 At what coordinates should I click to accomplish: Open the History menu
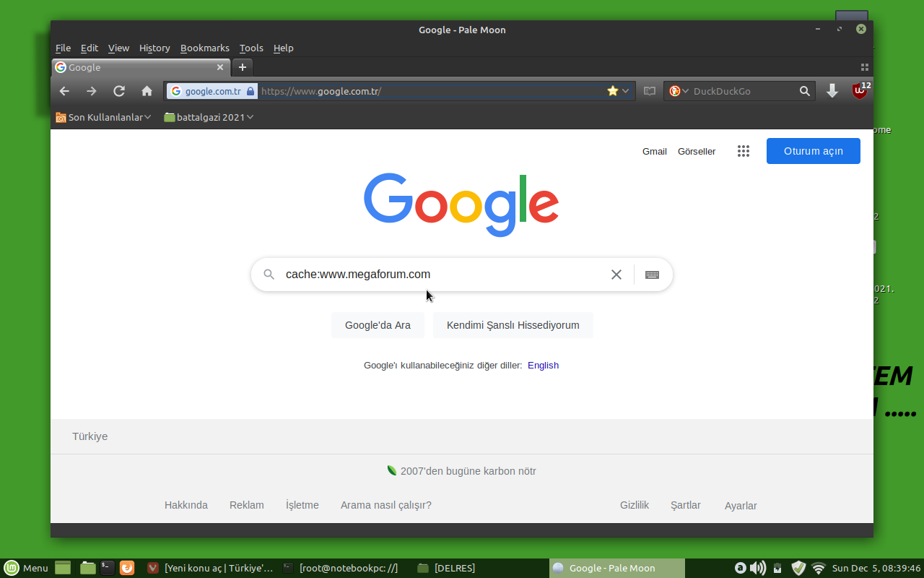coord(154,48)
